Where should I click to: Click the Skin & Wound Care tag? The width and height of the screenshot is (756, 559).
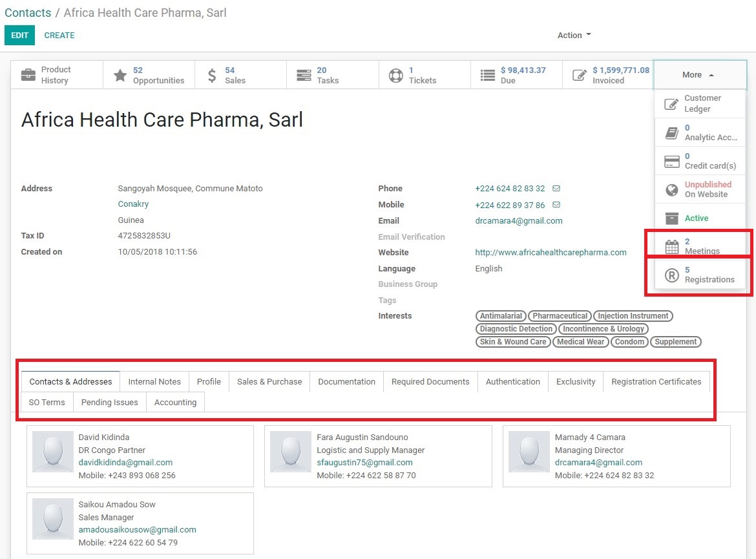513,342
